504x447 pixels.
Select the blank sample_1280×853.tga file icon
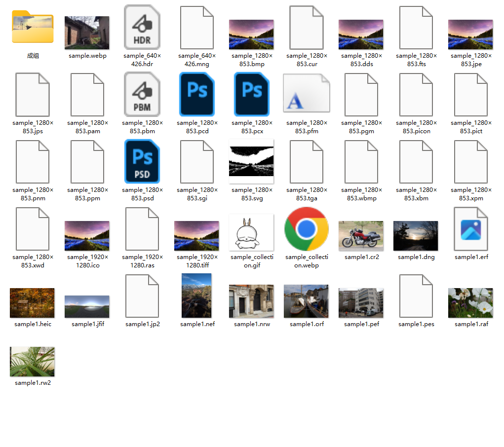tap(307, 162)
